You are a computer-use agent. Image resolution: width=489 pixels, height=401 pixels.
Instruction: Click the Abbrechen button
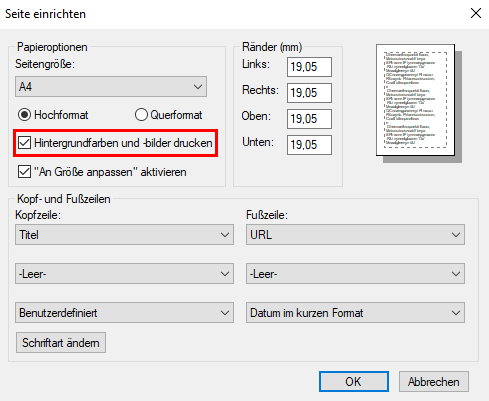434,382
